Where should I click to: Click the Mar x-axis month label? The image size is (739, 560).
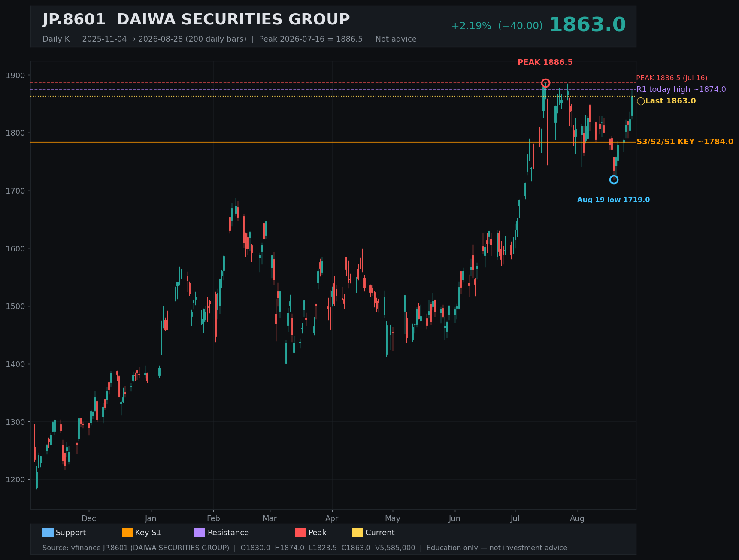pyautogui.click(x=270, y=518)
